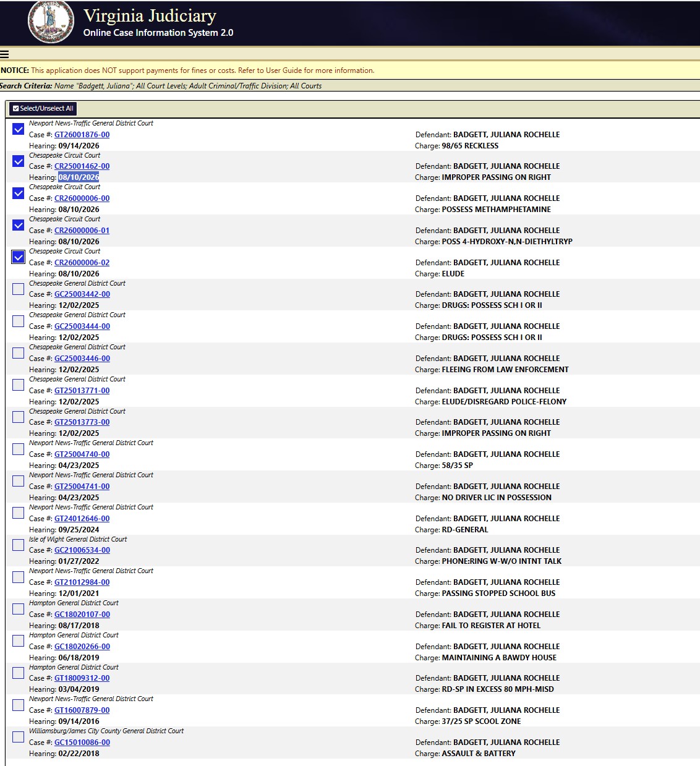Check the box for case GT25013771-00
This screenshot has width=700, height=766.
pos(19,385)
